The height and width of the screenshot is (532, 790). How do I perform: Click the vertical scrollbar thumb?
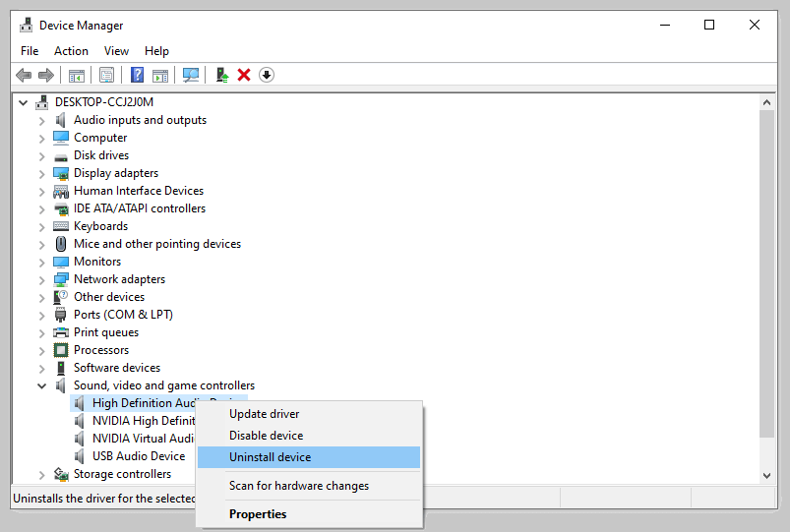coord(766,274)
